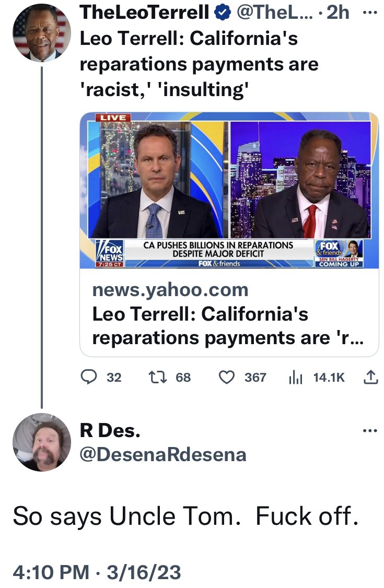The height and width of the screenshot is (588, 384).
Task: Tap the 2h timestamp on original tweet
Action: [x=338, y=13]
